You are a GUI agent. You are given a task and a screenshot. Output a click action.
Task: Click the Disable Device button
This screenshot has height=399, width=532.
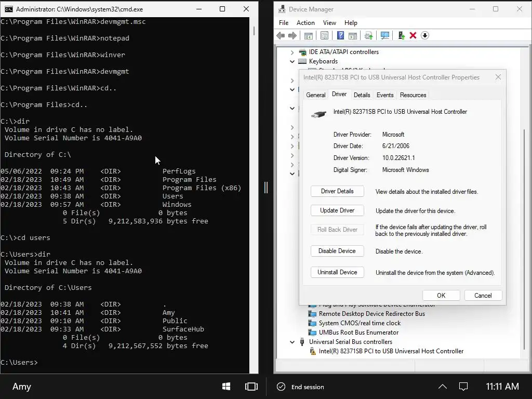pos(337,251)
